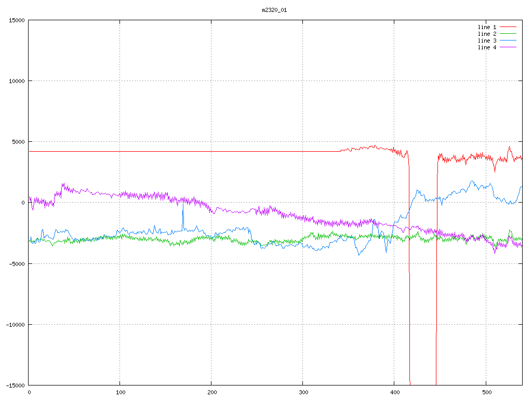The height and width of the screenshot is (399, 532).
Task: Click the legend label line 1
Action: 487,27
